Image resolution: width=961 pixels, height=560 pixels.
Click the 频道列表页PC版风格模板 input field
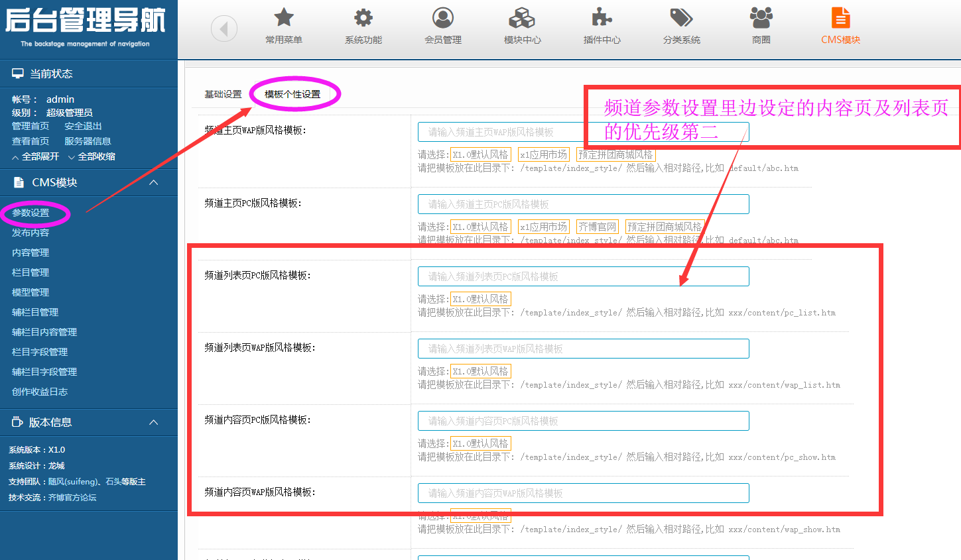click(x=583, y=276)
